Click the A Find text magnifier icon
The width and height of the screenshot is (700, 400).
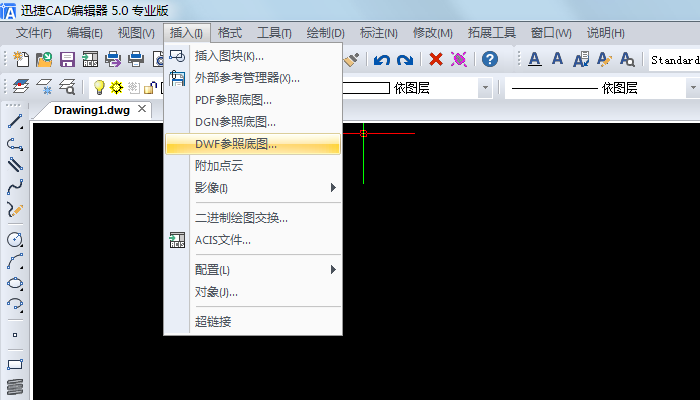(627, 59)
